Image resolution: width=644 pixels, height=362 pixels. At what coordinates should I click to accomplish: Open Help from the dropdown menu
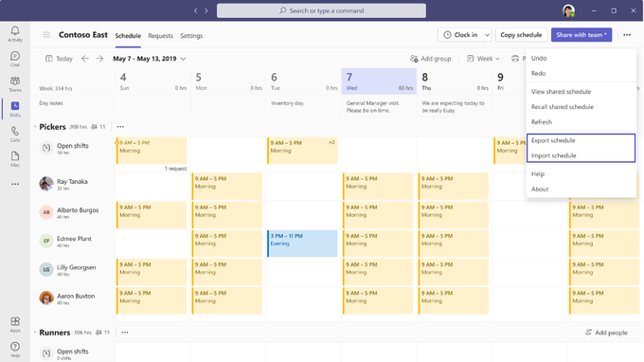[x=581, y=173]
